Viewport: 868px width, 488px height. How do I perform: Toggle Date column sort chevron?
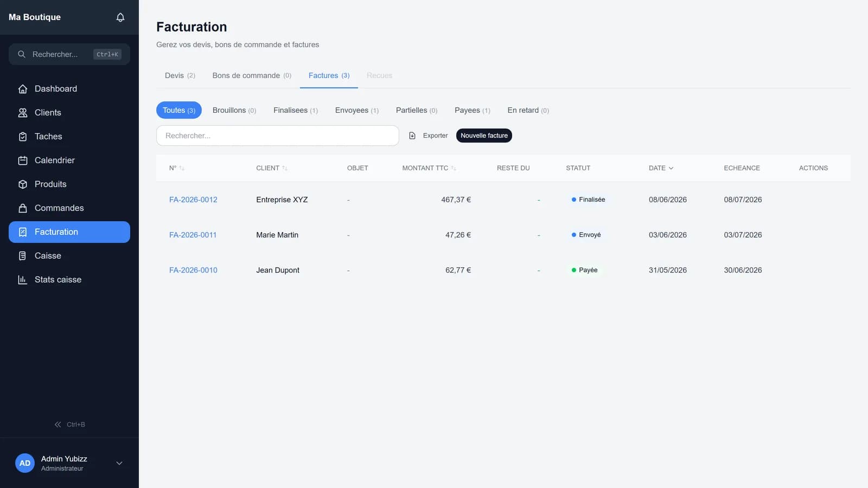click(x=671, y=168)
